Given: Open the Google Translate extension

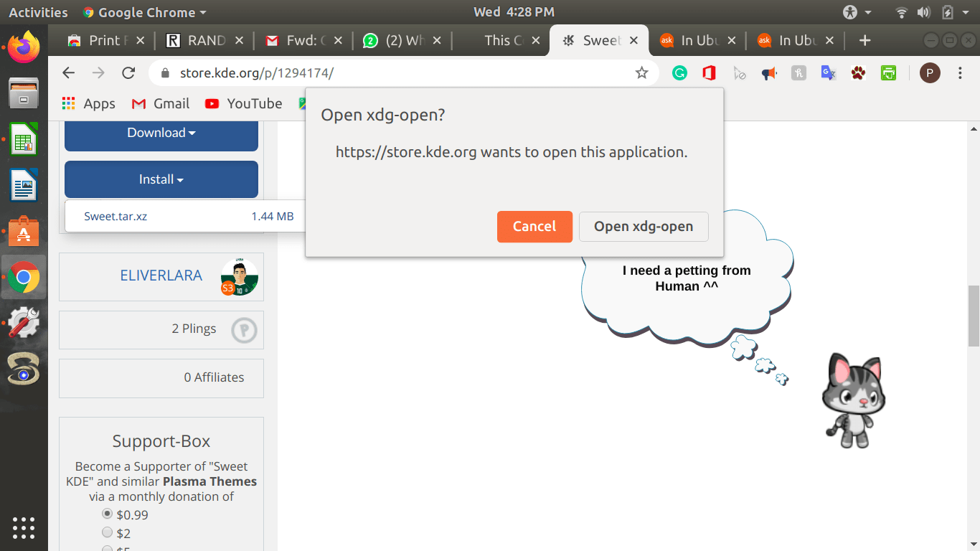Looking at the screenshot, I should pos(829,72).
